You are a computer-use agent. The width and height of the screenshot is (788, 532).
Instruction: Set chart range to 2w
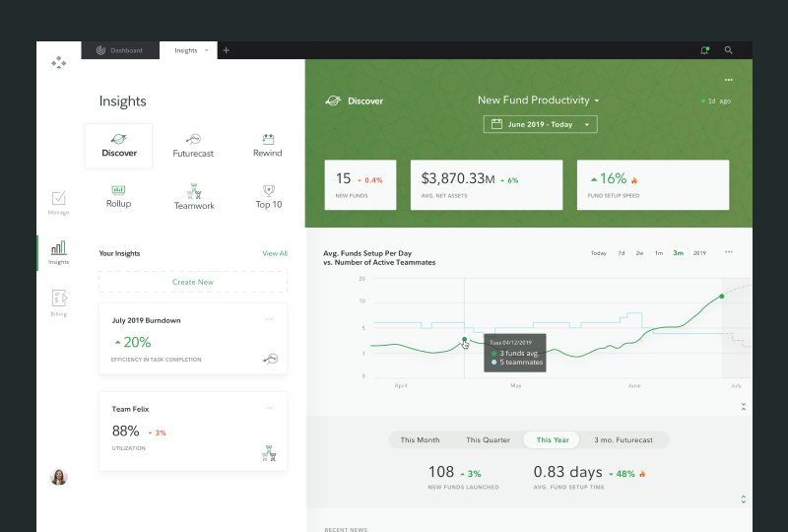click(639, 253)
